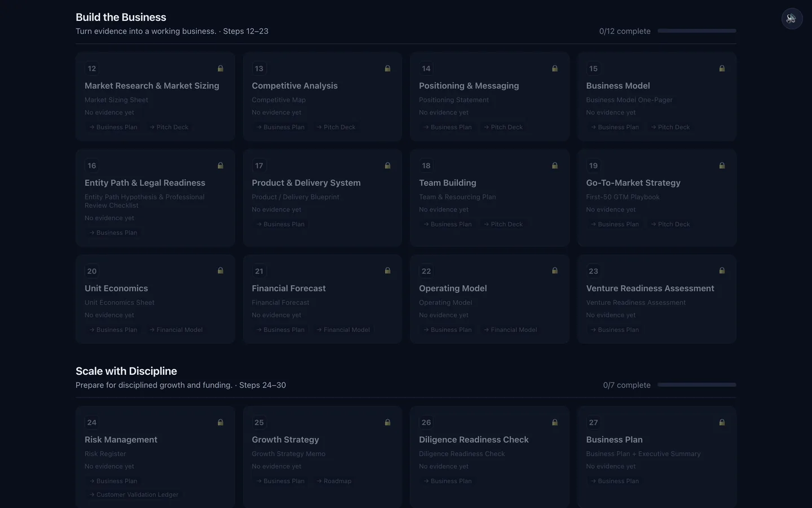Click the lock icon on the step 27 Business Plan card

[722, 422]
